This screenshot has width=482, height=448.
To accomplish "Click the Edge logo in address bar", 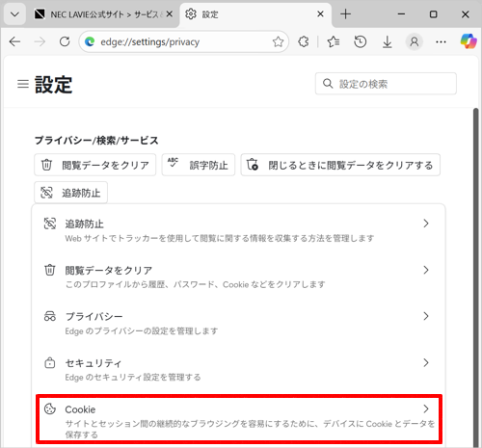I will point(90,41).
